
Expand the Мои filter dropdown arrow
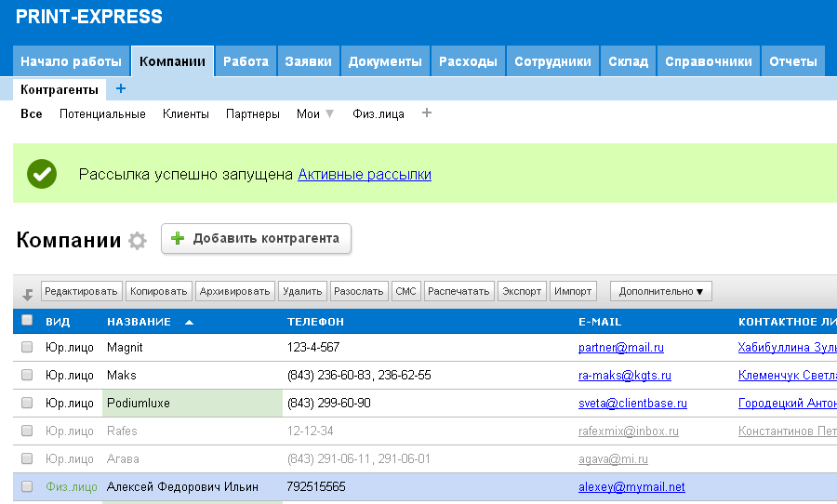tap(329, 114)
